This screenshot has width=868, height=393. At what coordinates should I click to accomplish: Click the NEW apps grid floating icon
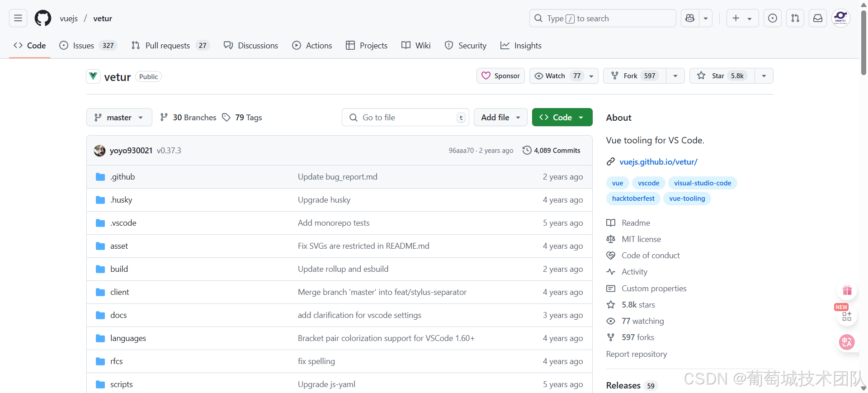point(847,316)
